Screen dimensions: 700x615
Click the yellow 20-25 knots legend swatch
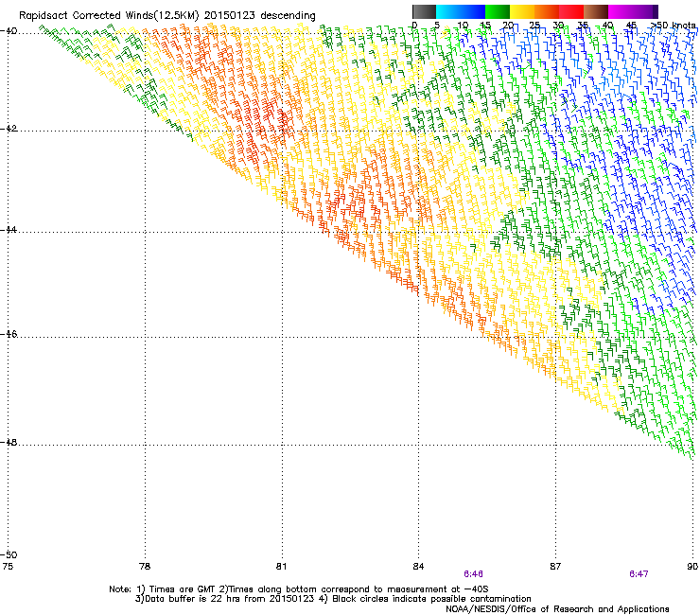click(x=522, y=11)
